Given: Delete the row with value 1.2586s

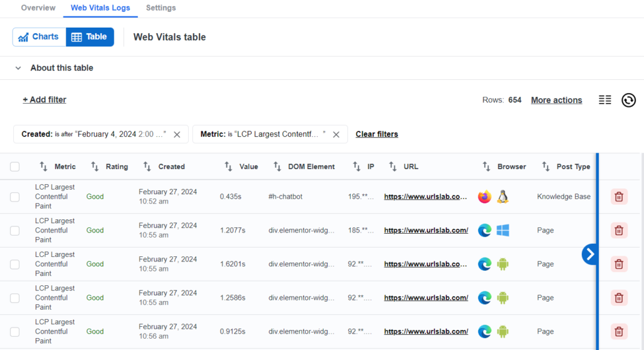Looking at the screenshot, I should click(619, 298).
